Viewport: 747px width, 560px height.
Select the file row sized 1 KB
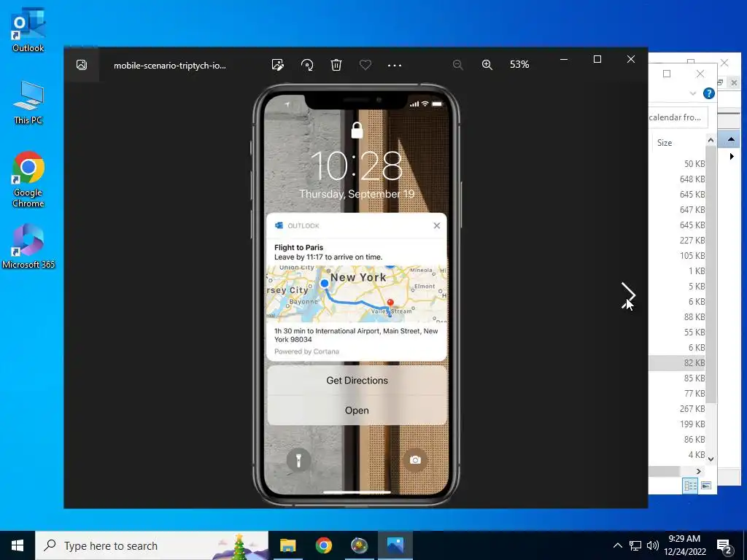click(x=677, y=271)
